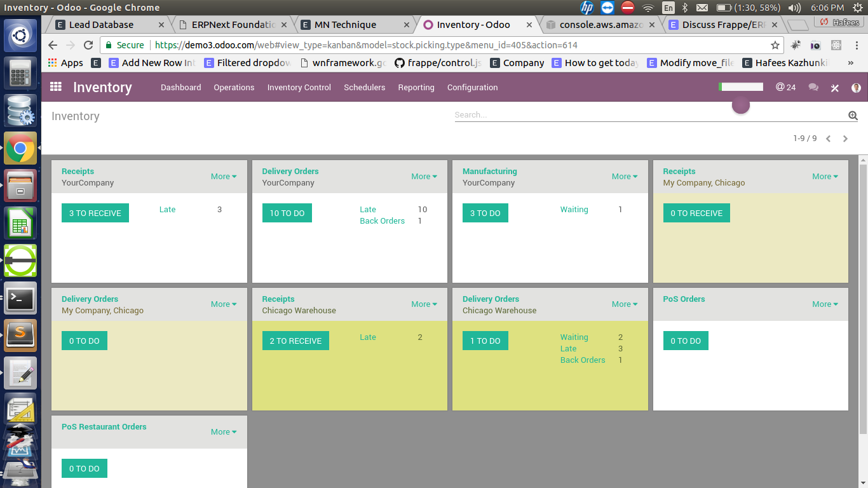The height and width of the screenshot is (488, 868).
Task: Expand More on Delivery Orders YourCompany card
Action: (424, 177)
